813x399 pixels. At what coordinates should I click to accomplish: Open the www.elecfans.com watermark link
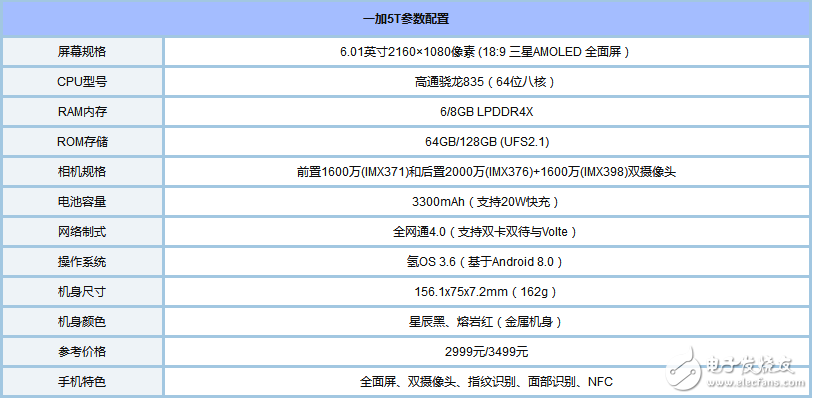click(757, 383)
